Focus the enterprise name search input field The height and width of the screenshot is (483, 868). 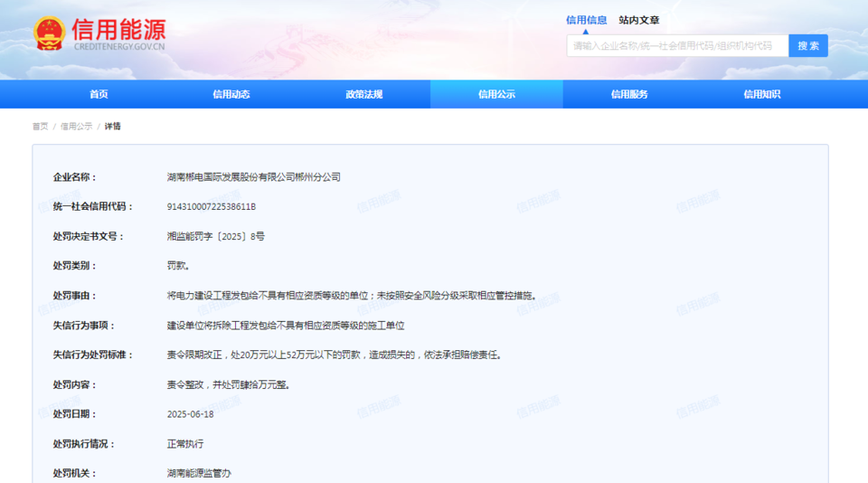tap(676, 46)
